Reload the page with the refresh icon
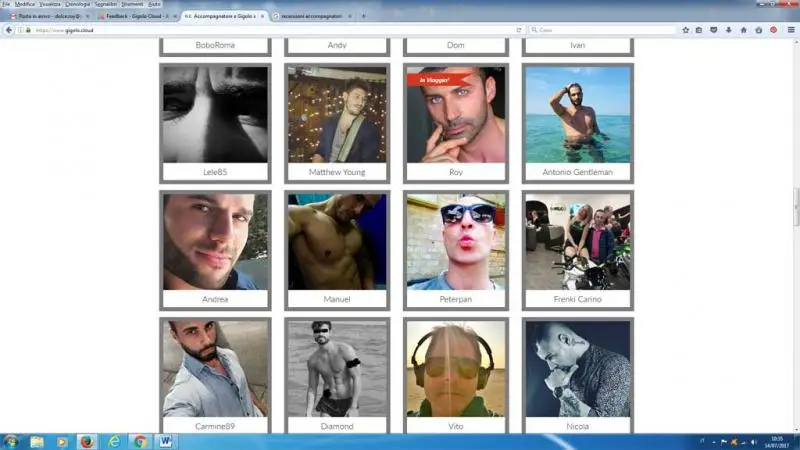The width and height of the screenshot is (800, 450). point(518,30)
